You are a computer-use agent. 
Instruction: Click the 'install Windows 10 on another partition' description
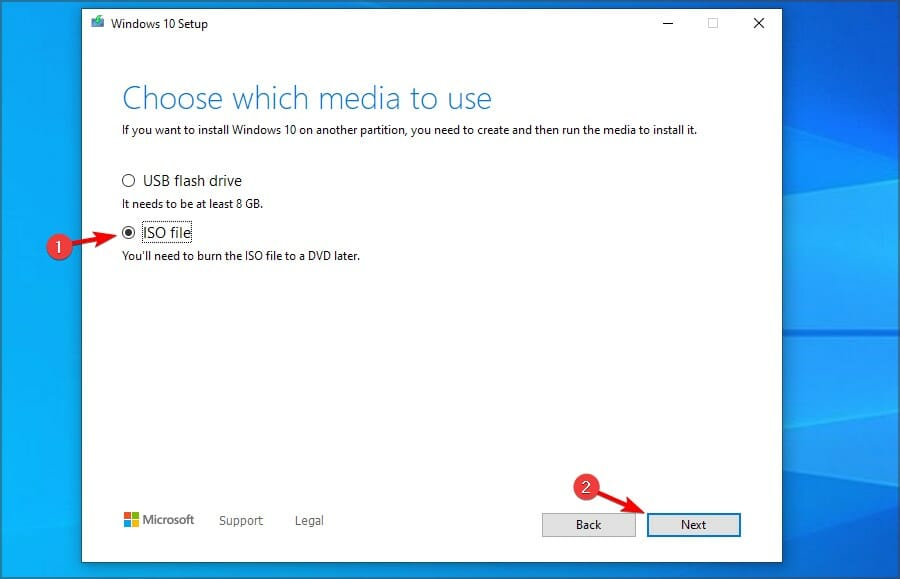pyautogui.click(x=409, y=130)
